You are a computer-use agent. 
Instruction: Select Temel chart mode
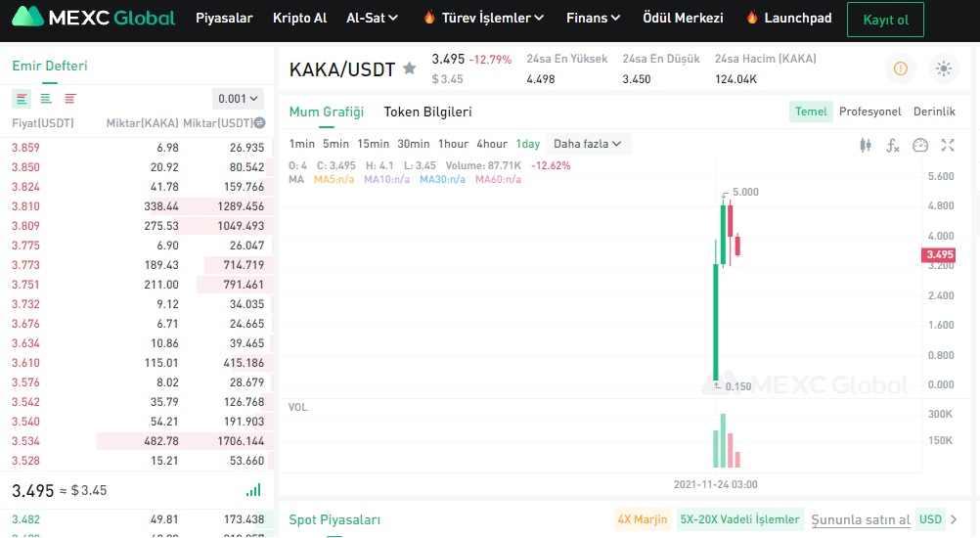click(x=811, y=112)
